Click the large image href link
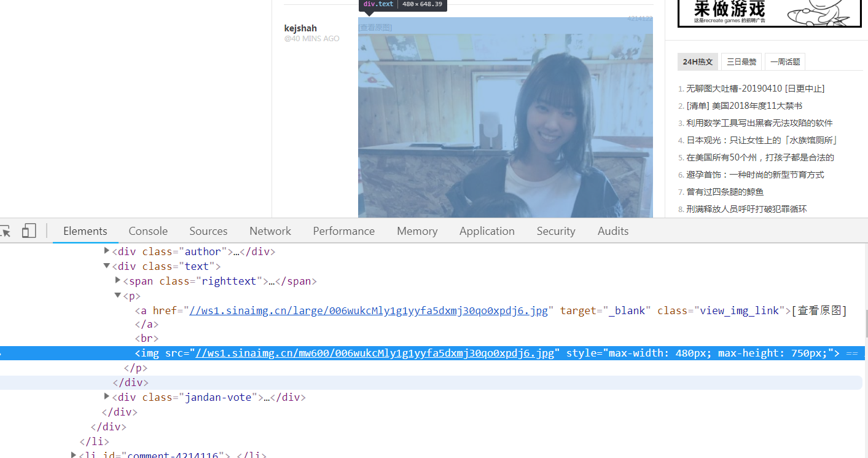This screenshot has height=458, width=868. point(369,310)
